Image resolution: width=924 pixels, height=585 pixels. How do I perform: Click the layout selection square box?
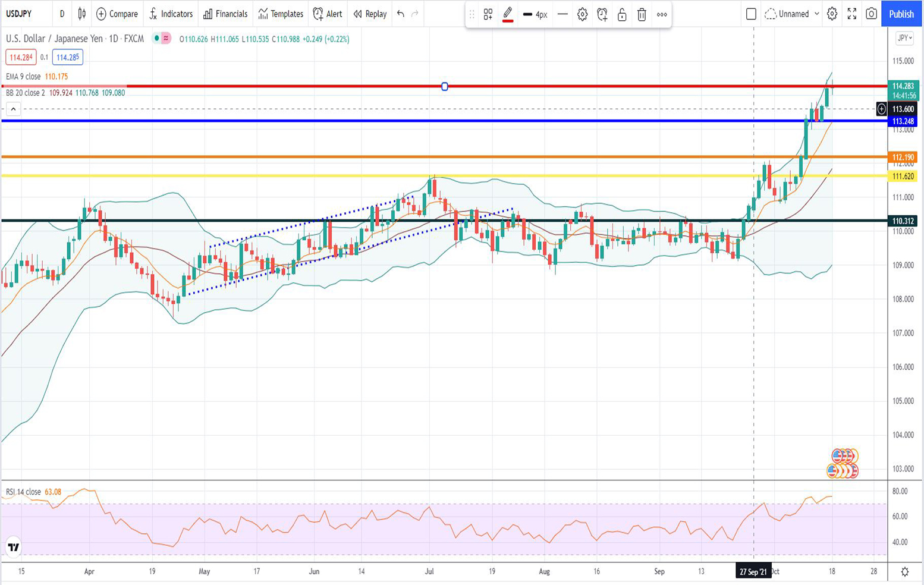tap(751, 14)
